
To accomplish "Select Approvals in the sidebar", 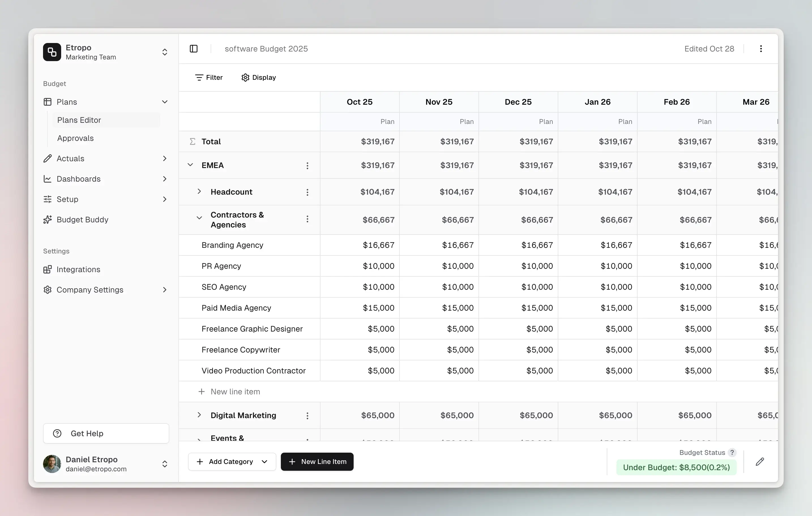I will pos(75,138).
